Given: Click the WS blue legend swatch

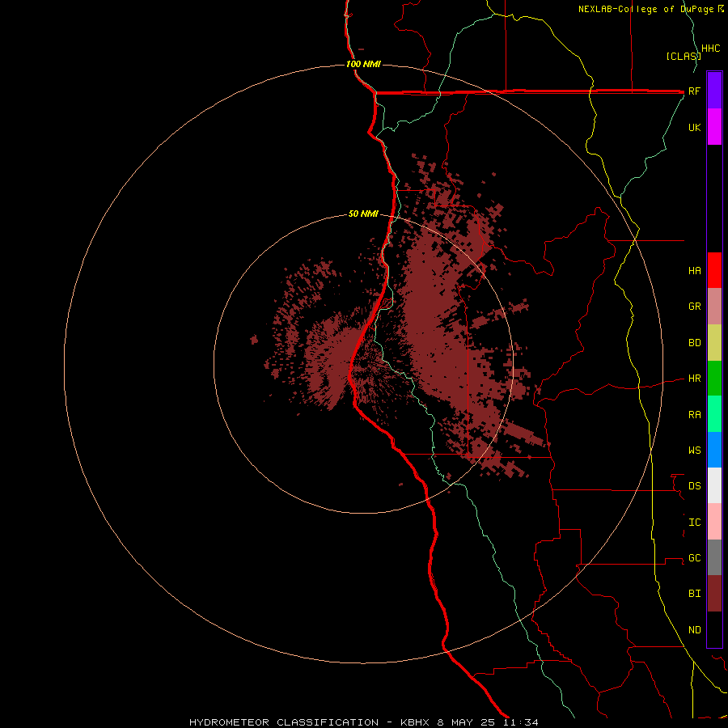Looking at the screenshot, I should [x=714, y=450].
